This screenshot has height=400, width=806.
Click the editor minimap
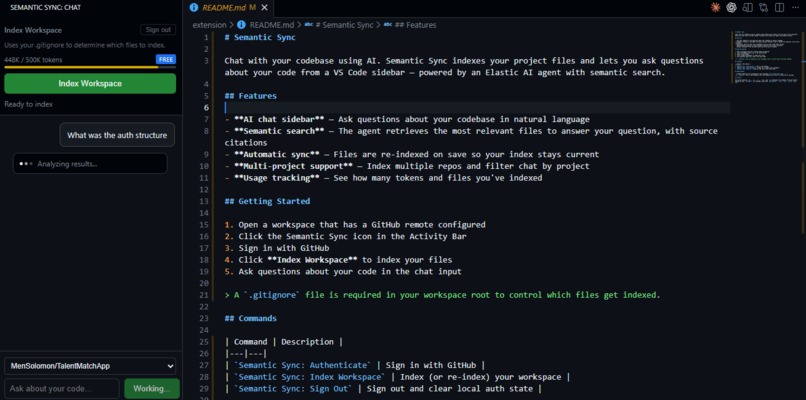[x=766, y=57]
